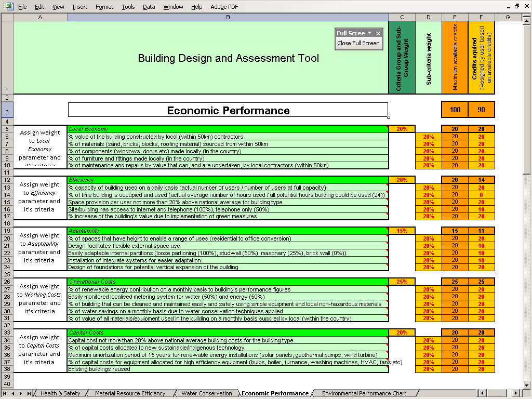The width and height of the screenshot is (532, 399).
Task: Click 'Existing buildings reused' cell
Action: coord(228,369)
